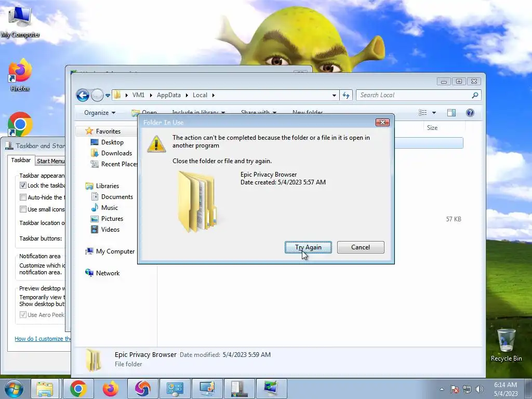This screenshot has height=399, width=532.
Task: Open the rightmost monitor taskbar icon
Action: [x=271, y=389]
